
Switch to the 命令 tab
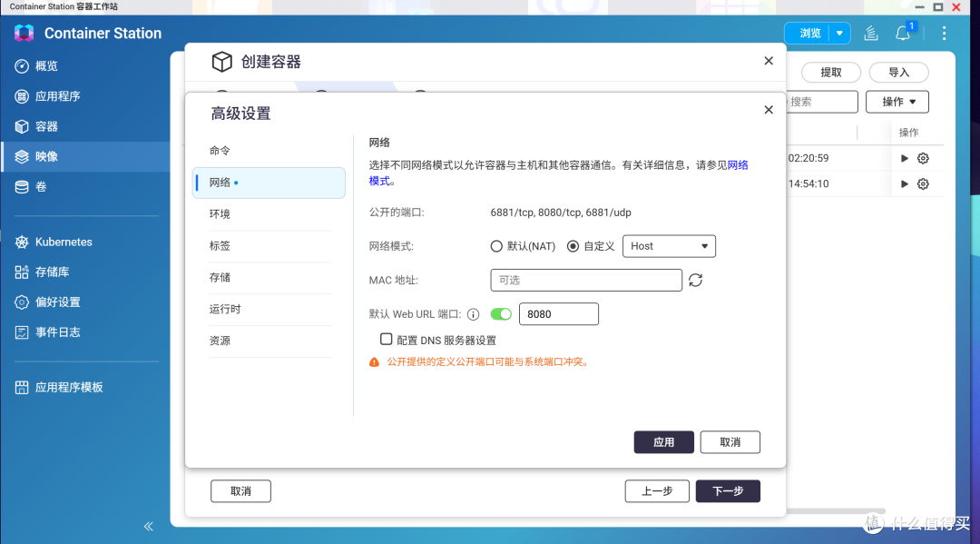point(269,151)
